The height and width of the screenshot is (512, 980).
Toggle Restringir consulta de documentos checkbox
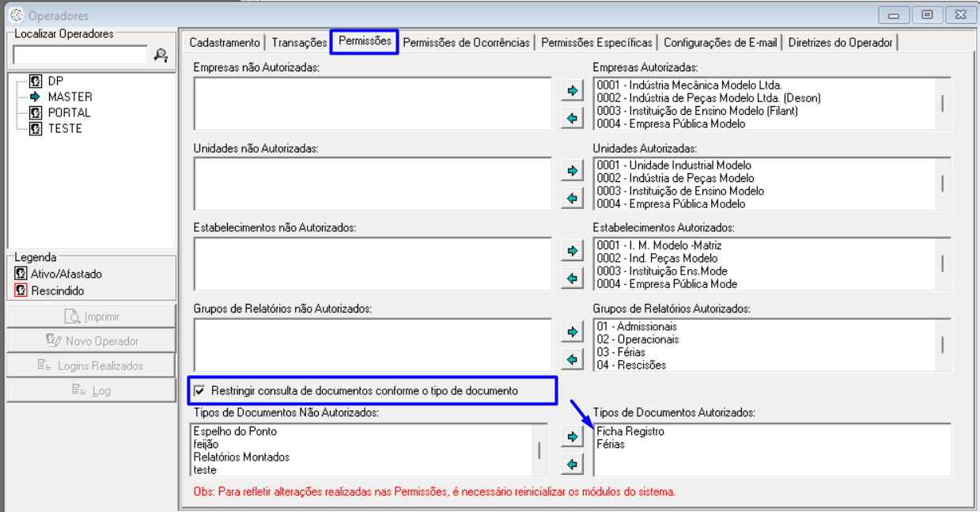coord(199,391)
